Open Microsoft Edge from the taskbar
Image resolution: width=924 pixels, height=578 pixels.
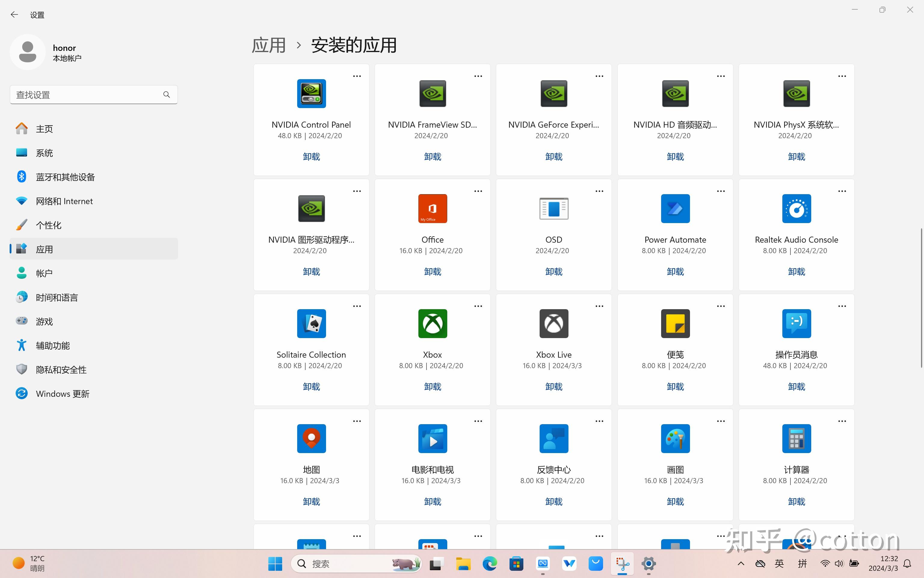click(489, 564)
